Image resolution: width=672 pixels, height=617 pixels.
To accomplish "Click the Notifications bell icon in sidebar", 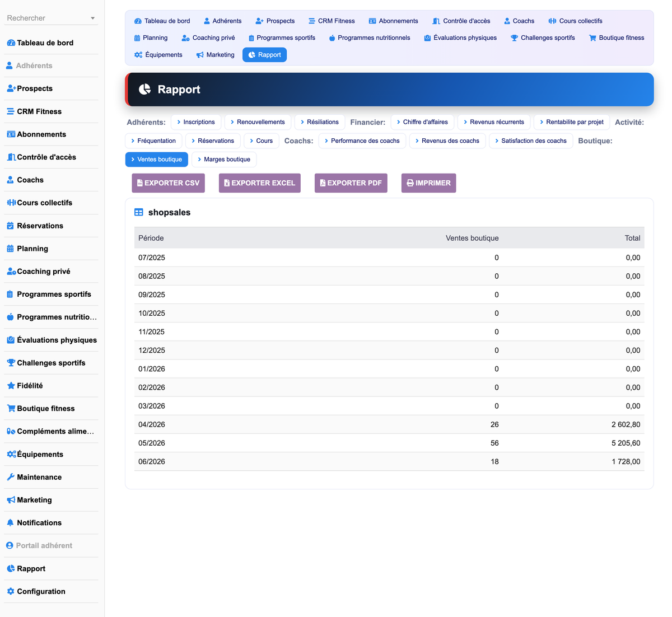I will (10, 523).
